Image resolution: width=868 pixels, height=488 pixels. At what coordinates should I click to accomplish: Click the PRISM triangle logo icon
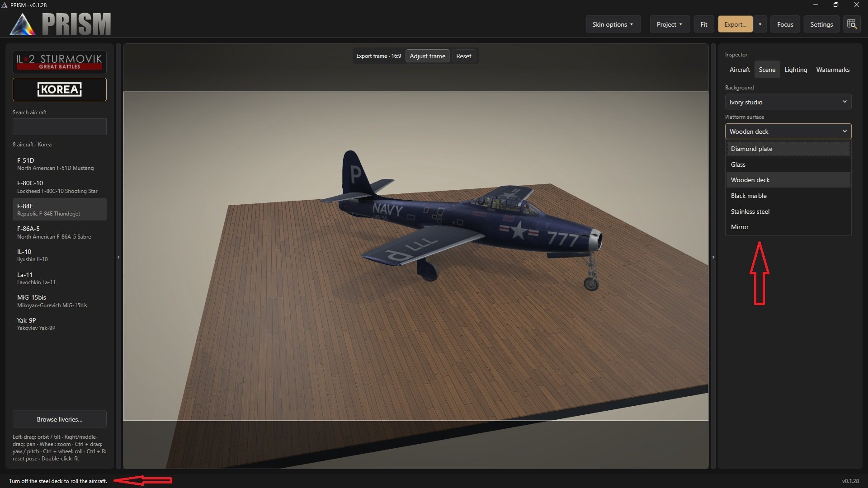tap(23, 24)
